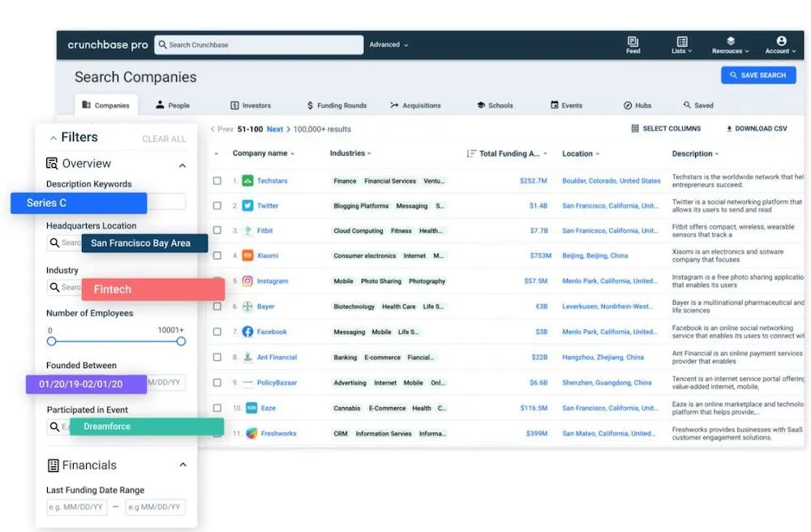Click the Schools tab icon
This screenshot has height=532, width=811.
tap(482, 105)
